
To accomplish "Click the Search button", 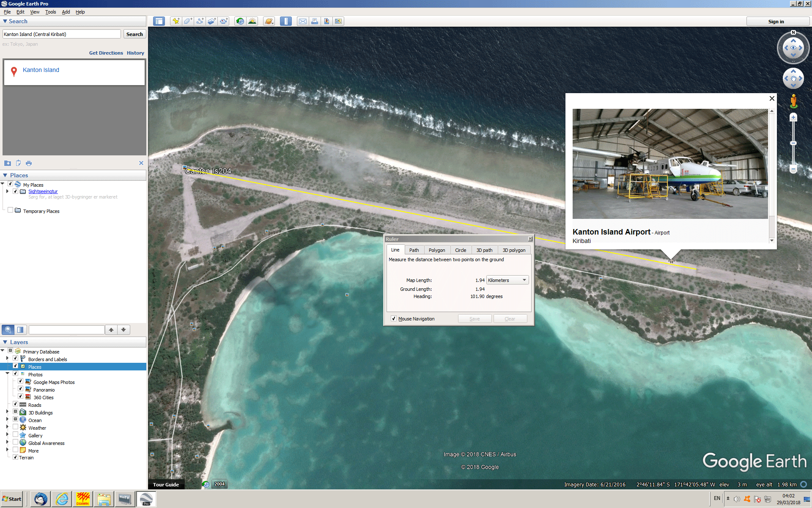I will point(134,34).
